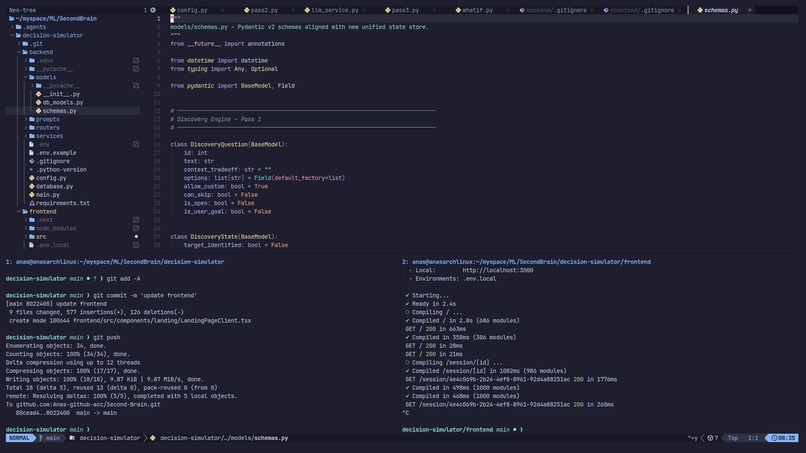Image resolution: width=806 pixels, height=453 pixels.
Task: Close the config.py tab
Action: click(222, 10)
